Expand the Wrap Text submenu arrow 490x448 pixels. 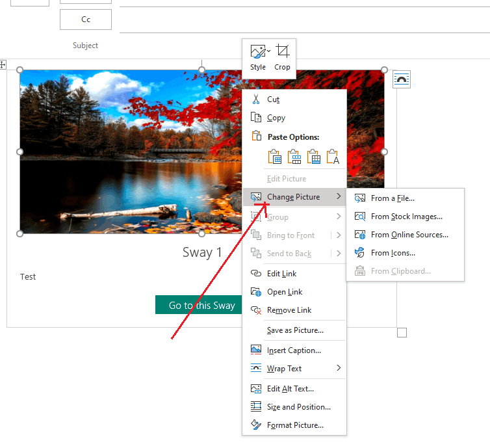(339, 368)
